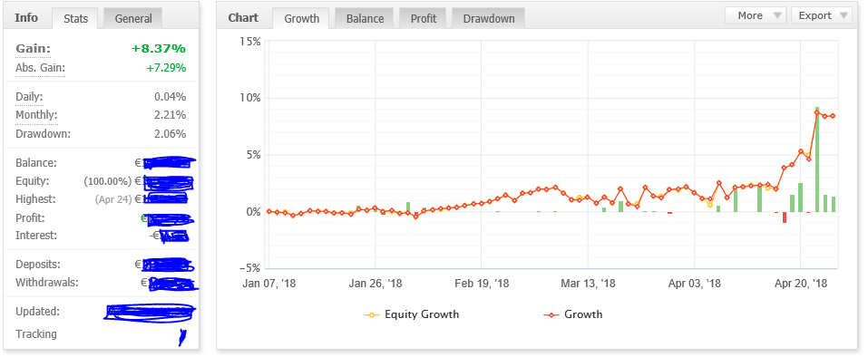Click the 15% y-axis label
The image size is (868, 357).
point(249,42)
